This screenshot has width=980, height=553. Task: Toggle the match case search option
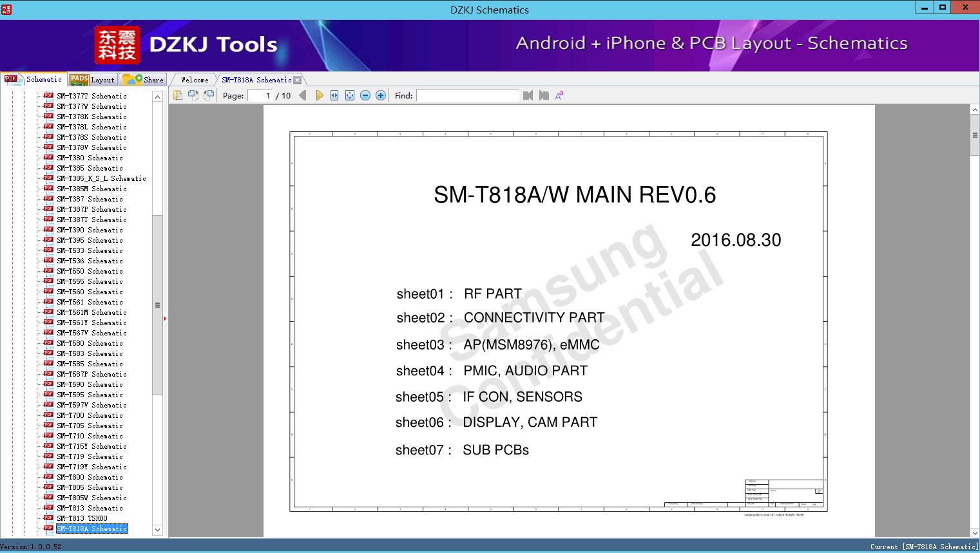[559, 95]
